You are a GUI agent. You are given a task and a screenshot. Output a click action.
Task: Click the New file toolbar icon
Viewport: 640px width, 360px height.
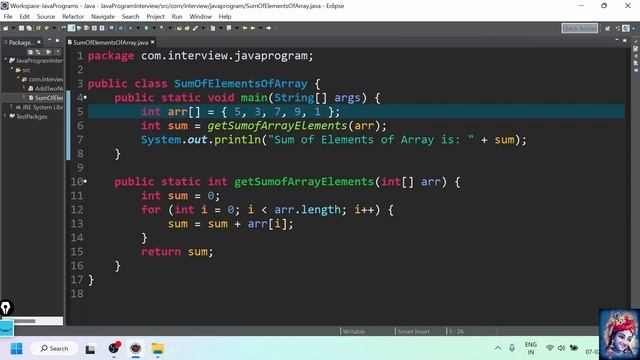pos(5,28)
